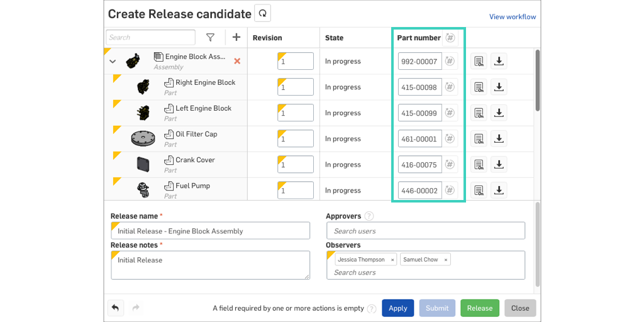Click the Approvers search users field
The image size is (644, 322).
click(425, 231)
